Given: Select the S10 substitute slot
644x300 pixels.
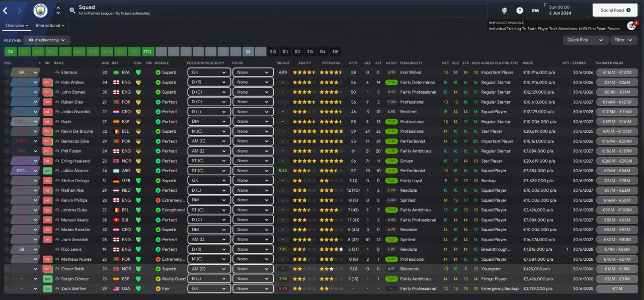Looking at the screenshot, I should coord(273,51).
